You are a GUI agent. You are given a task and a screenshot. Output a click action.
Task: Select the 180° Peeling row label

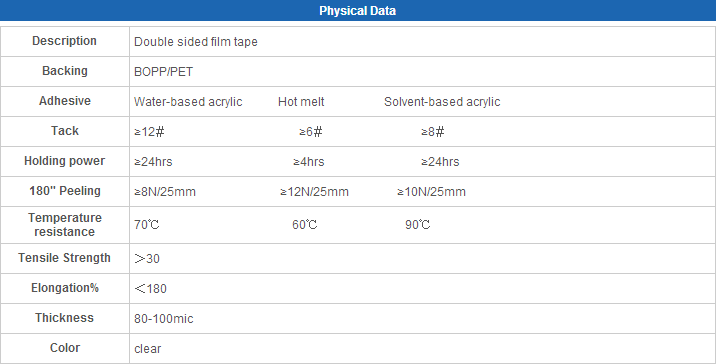tap(64, 191)
